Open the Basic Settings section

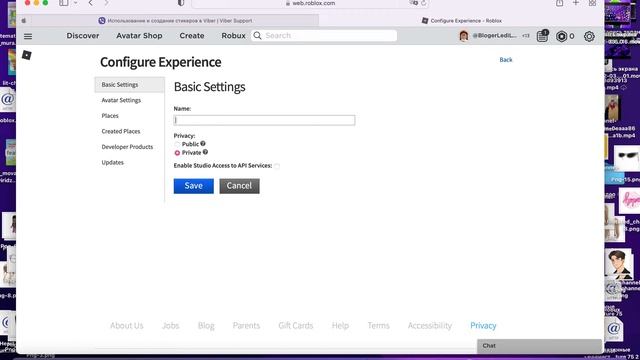pos(129,84)
